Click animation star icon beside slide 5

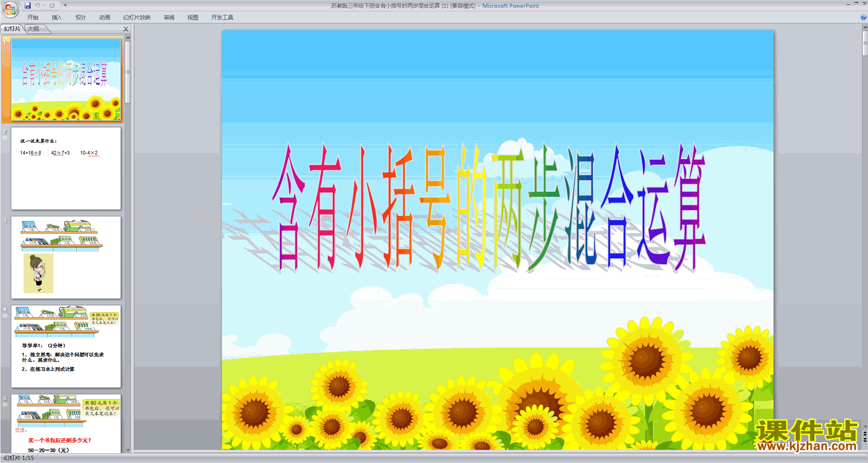point(5,404)
